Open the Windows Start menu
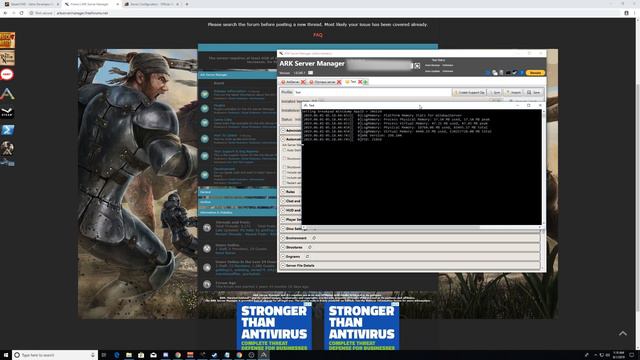Image resolution: width=640 pixels, height=360 pixels. coord(6,355)
